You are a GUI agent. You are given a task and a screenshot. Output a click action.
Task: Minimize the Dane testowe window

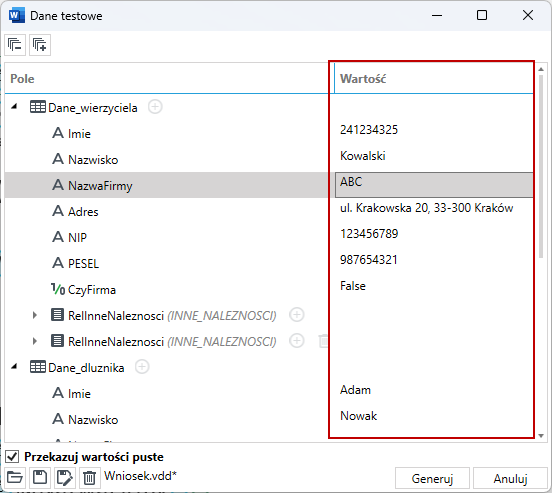pyautogui.click(x=437, y=15)
